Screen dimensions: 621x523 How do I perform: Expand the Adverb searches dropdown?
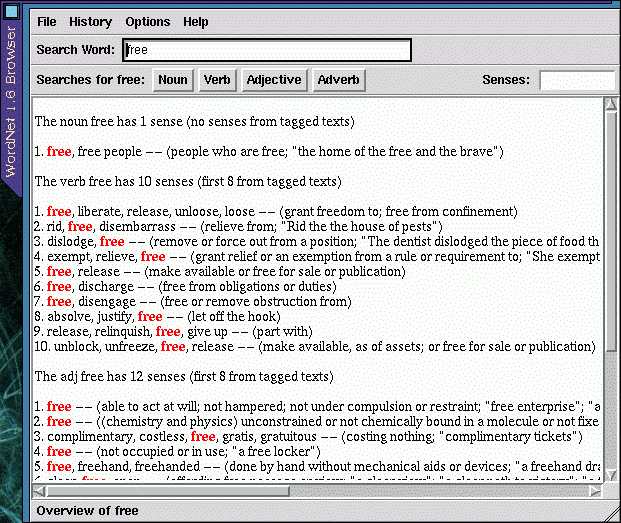point(339,80)
